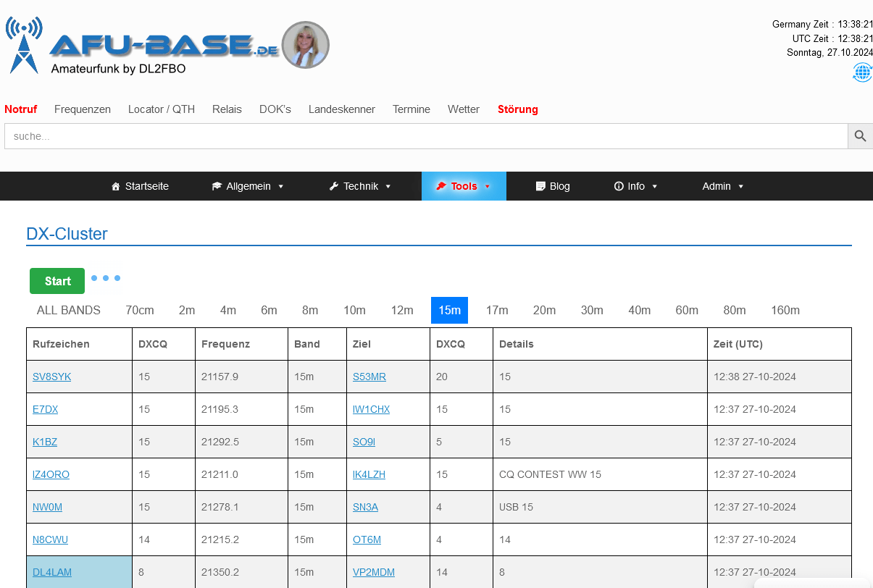Switch to the 160m band tab
The height and width of the screenshot is (588, 873).
785,310
